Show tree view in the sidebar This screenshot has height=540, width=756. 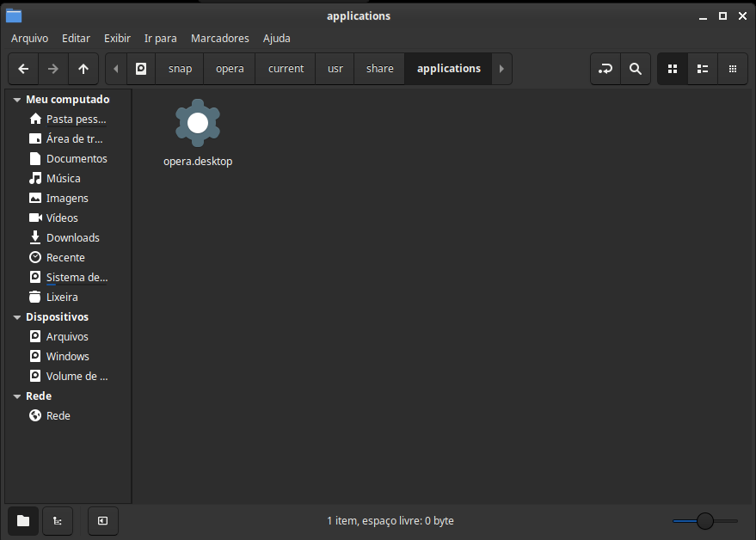point(58,521)
